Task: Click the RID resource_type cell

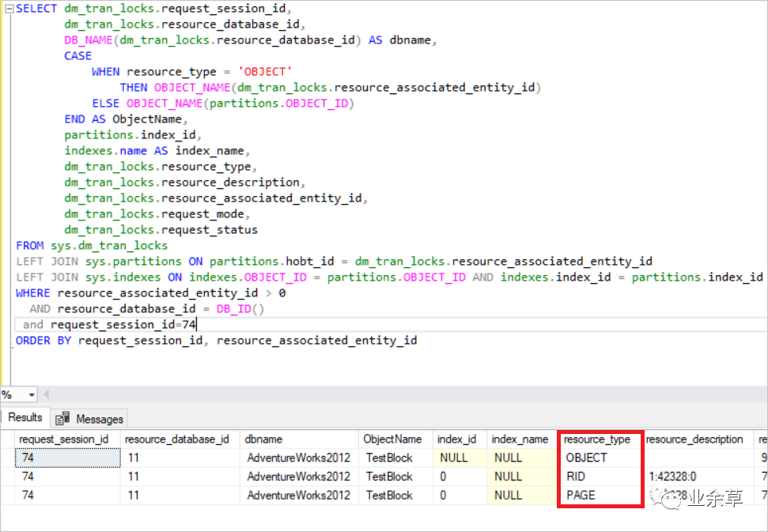Action: tap(600, 476)
